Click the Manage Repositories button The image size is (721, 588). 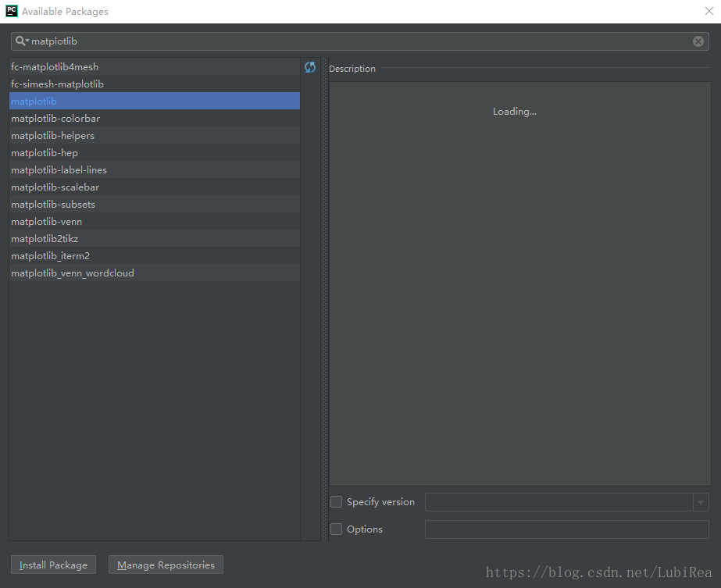point(166,565)
